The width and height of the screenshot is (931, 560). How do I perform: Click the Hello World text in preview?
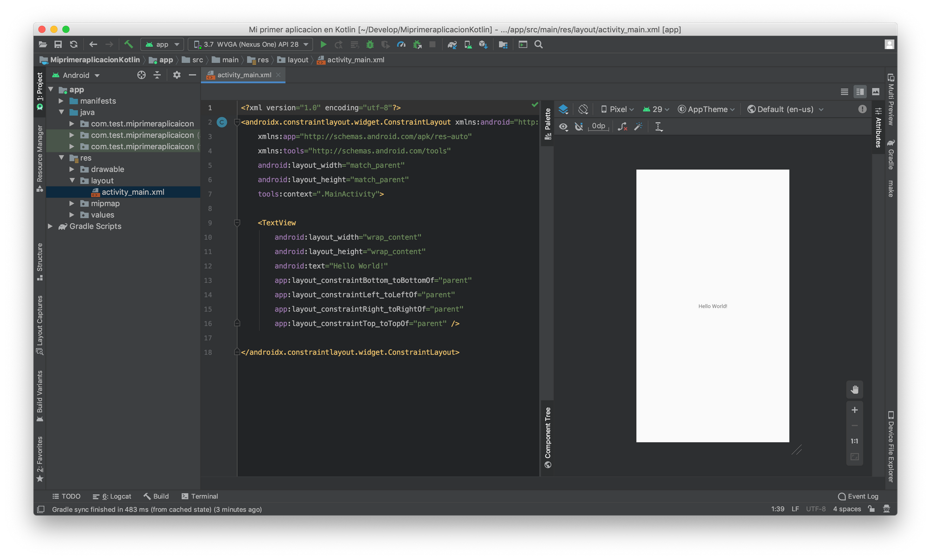712,306
